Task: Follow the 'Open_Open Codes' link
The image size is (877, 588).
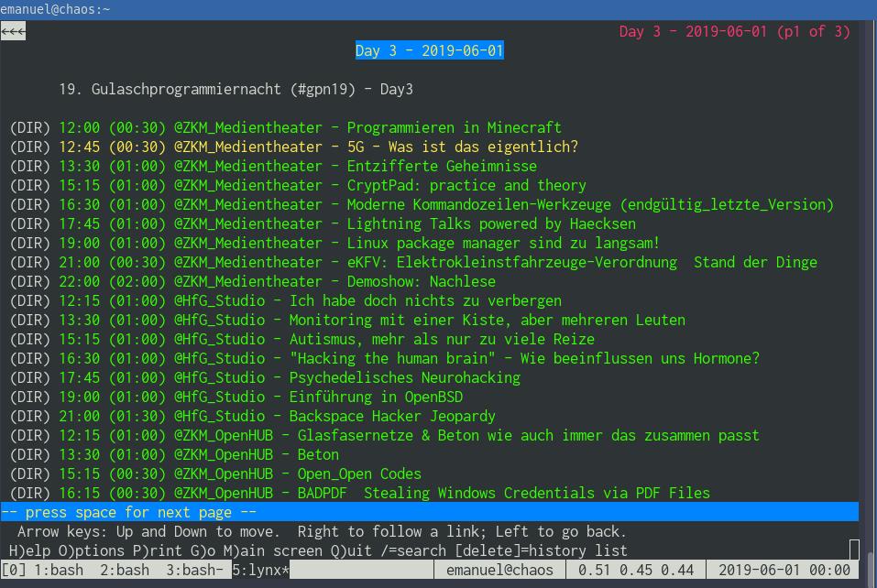Action: click(x=240, y=474)
